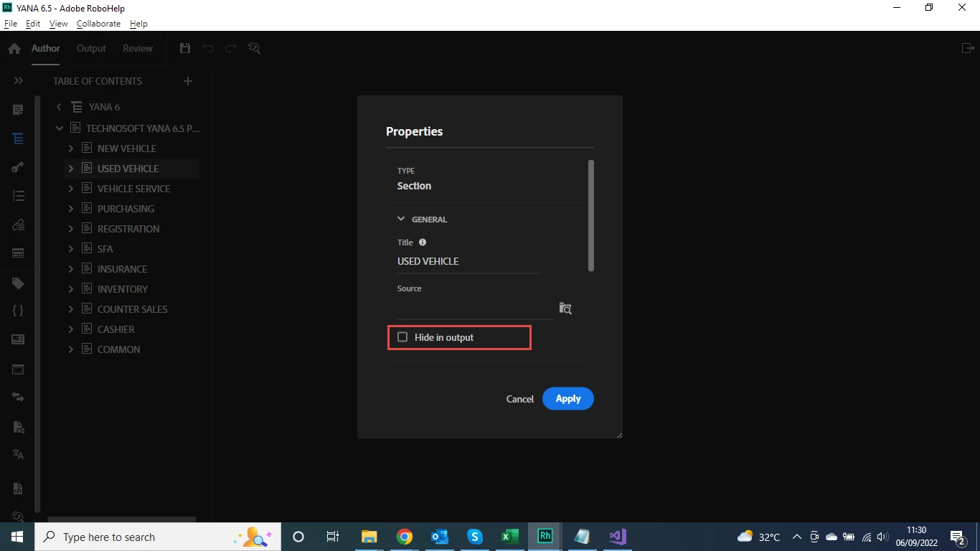Open the Glossary panel in the sidebar
This screenshot has height=551, width=980.
click(18, 196)
